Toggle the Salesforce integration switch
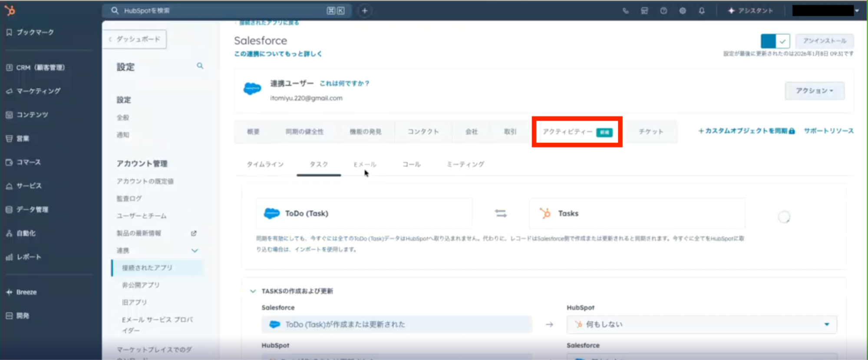Image resolution: width=868 pixels, height=360 pixels. [775, 41]
